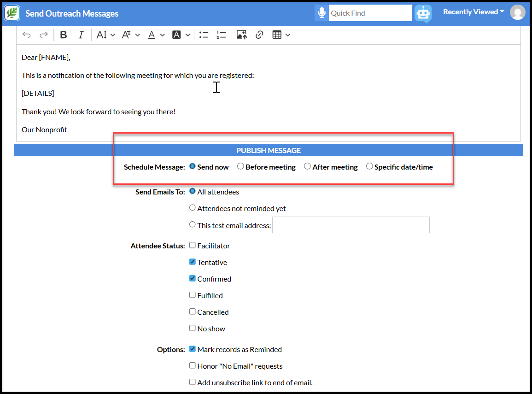
Task: Toggle bold formatting
Action: coord(64,35)
